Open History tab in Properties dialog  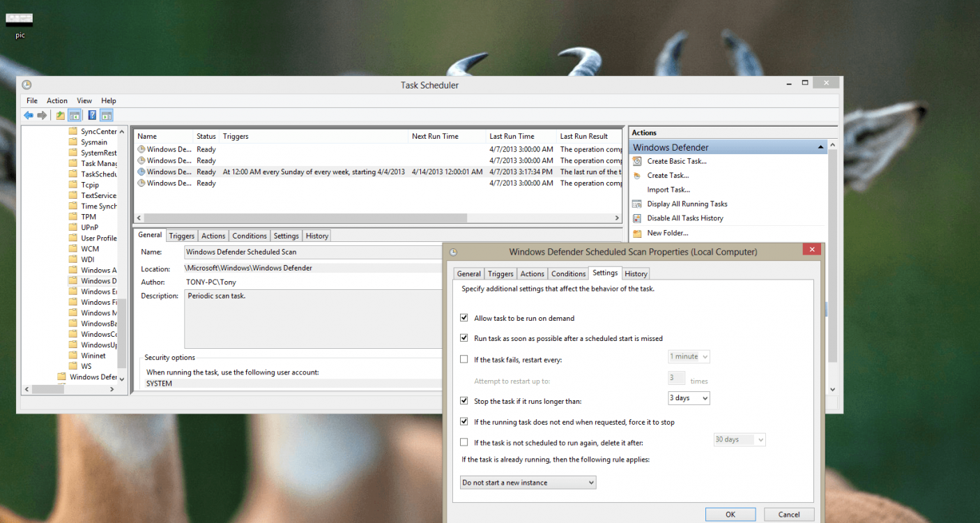click(x=636, y=274)
